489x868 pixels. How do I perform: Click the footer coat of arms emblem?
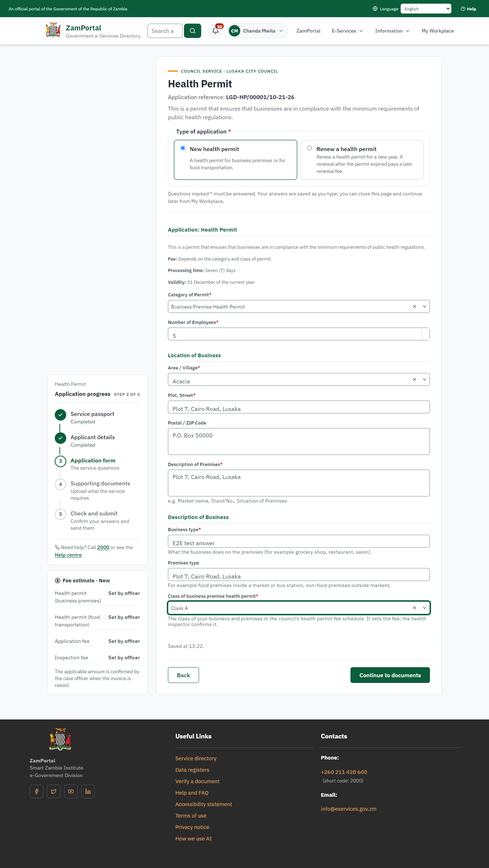tap(60, 739)
